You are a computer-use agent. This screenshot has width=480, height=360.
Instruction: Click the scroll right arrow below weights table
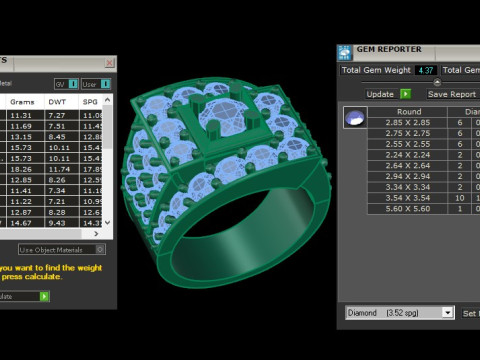(96, 234)
